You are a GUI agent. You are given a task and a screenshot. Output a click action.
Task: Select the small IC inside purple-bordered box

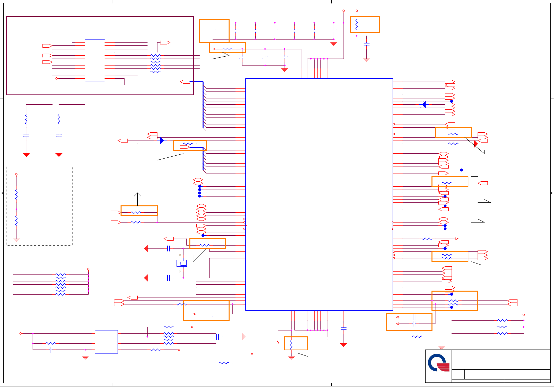click(x=95, y=61)
